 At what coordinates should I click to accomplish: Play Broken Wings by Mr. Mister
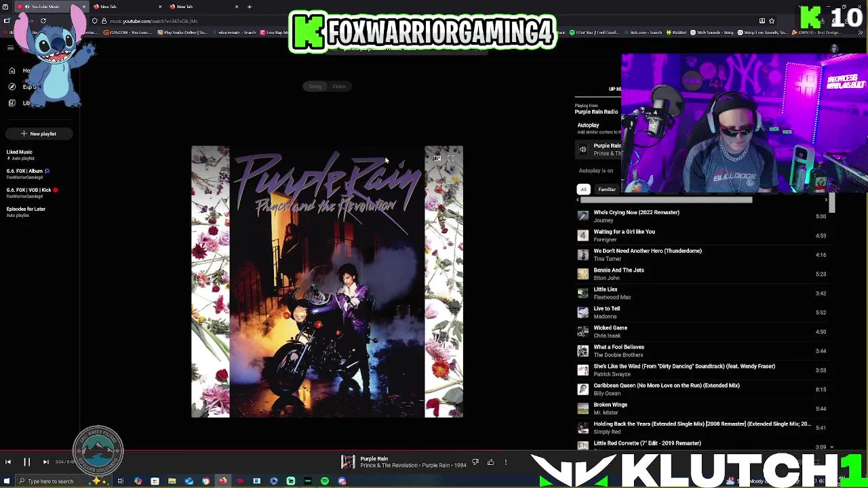701,408
